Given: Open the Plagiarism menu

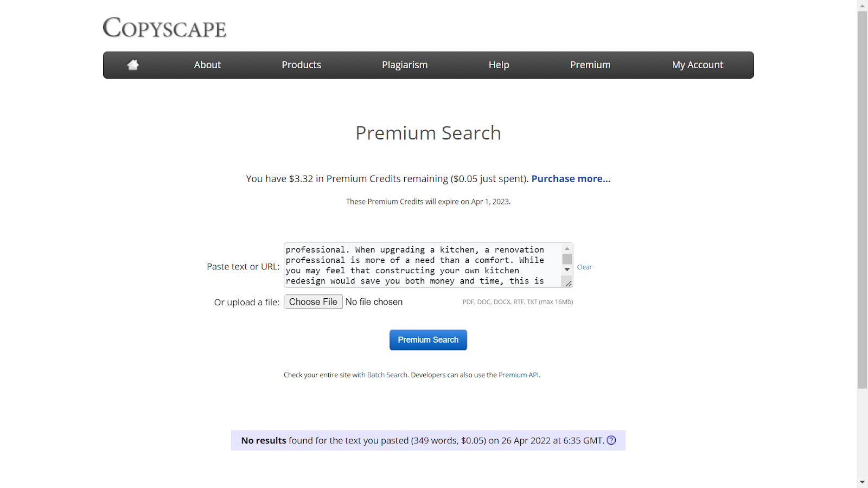Looking at the screenshot, I should click(x=405, y=65).
